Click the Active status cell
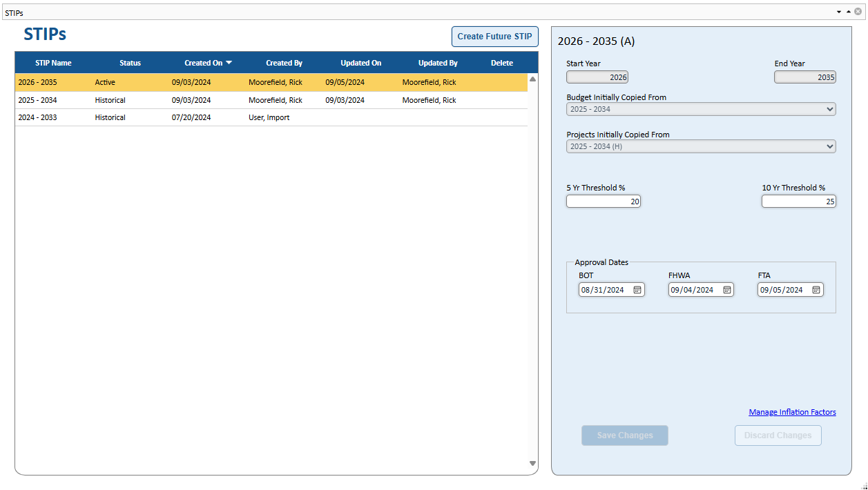Viewport: 868px width, 490px height. 105,82
